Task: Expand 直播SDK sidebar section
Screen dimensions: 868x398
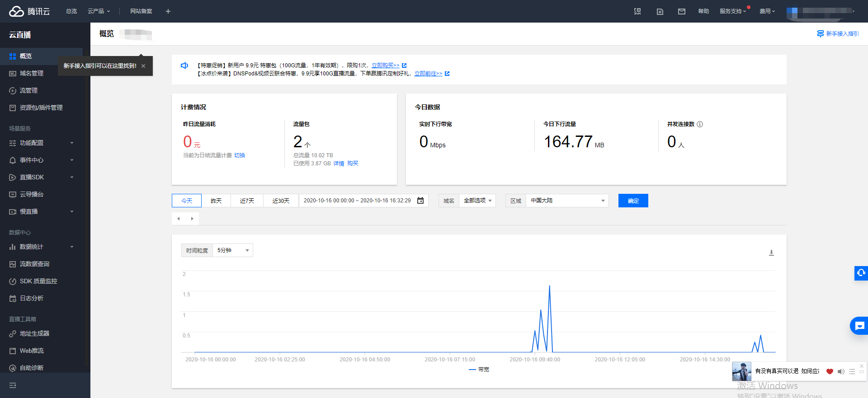Action: [x=42, y=177]
